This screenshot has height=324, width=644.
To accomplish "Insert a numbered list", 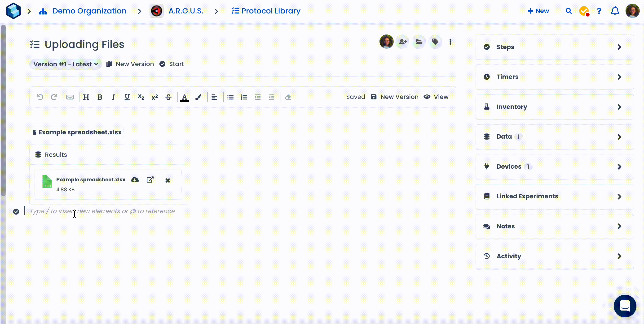I will click(x=244, y=97).
